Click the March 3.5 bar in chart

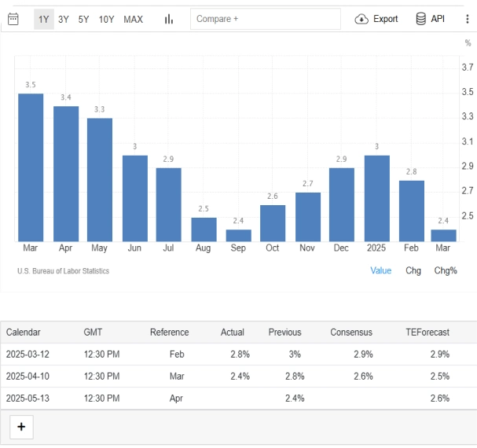tap(31, 167)
